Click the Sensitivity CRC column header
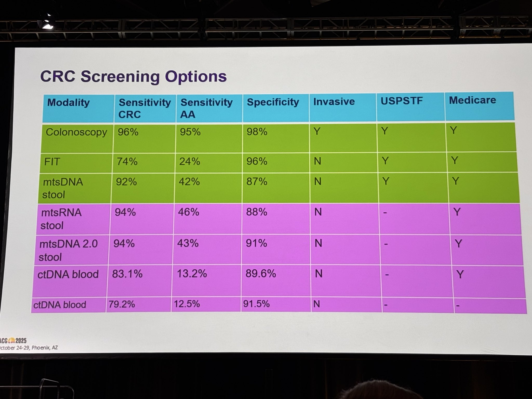Image resolution: width=532 pixels, height=399 pixels. click(144, 108)
